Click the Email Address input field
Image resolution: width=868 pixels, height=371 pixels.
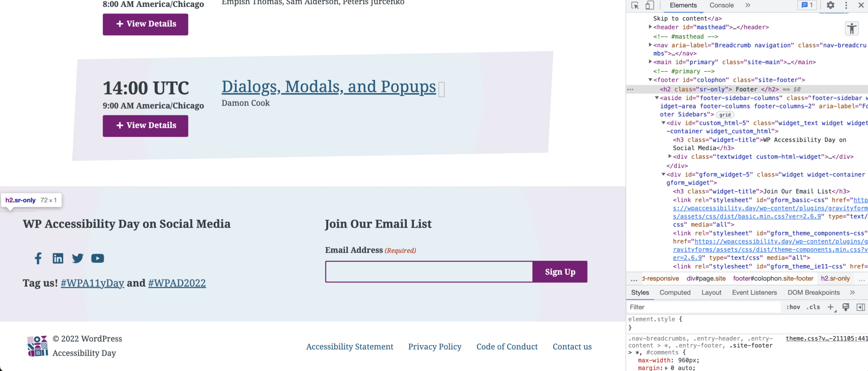tap(428, 271)
